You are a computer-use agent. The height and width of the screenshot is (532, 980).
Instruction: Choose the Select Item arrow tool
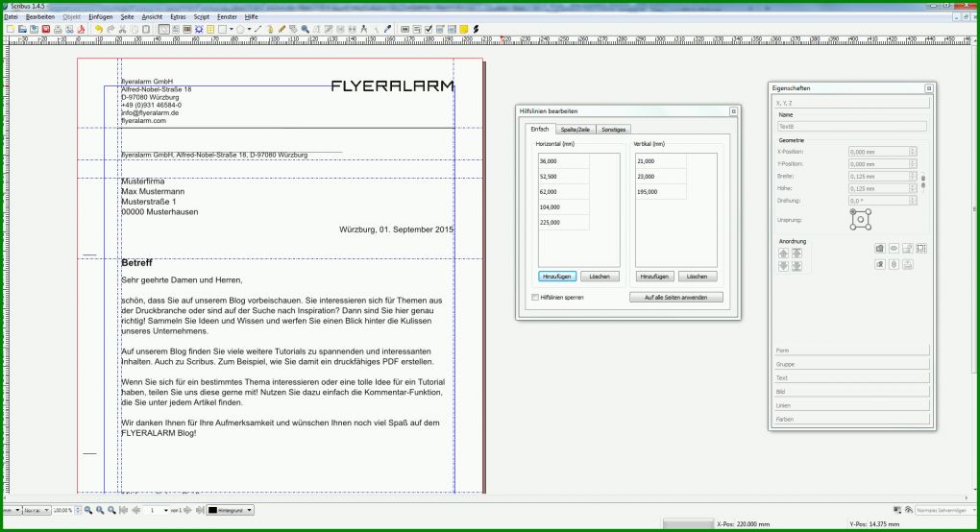point(163,29)
